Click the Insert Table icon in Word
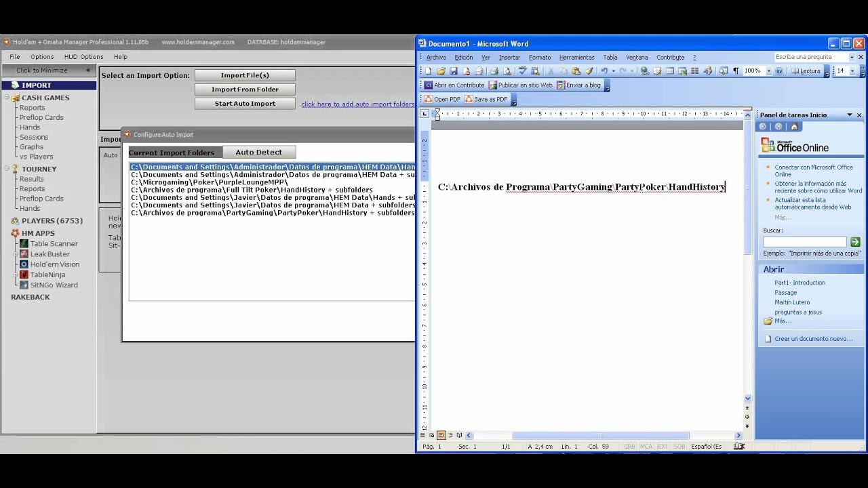 pos(669,70)
